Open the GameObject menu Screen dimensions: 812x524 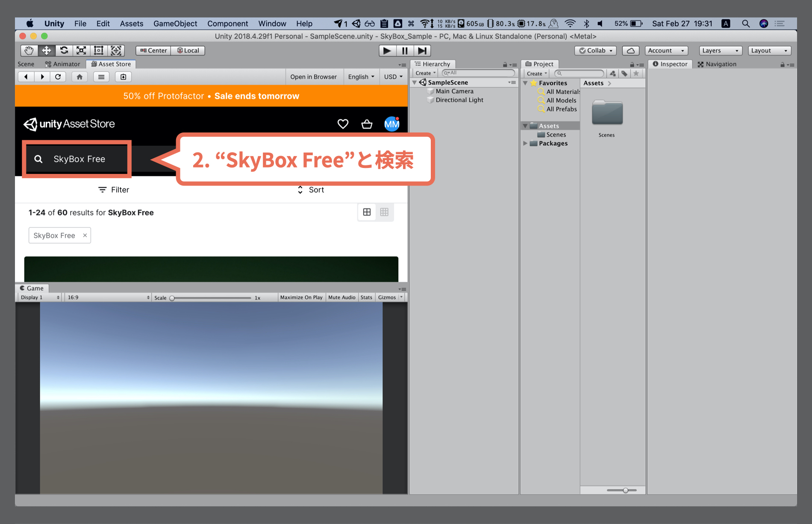click(175, 24)
